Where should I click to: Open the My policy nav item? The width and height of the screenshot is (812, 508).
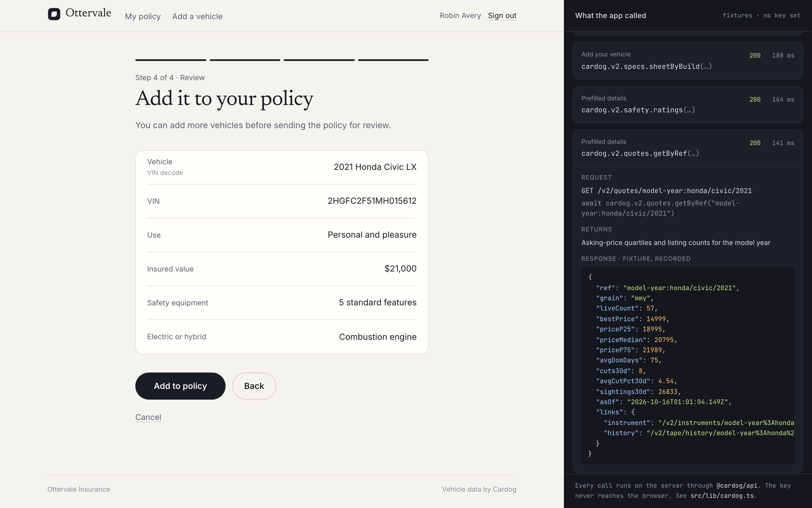(143, 16)
